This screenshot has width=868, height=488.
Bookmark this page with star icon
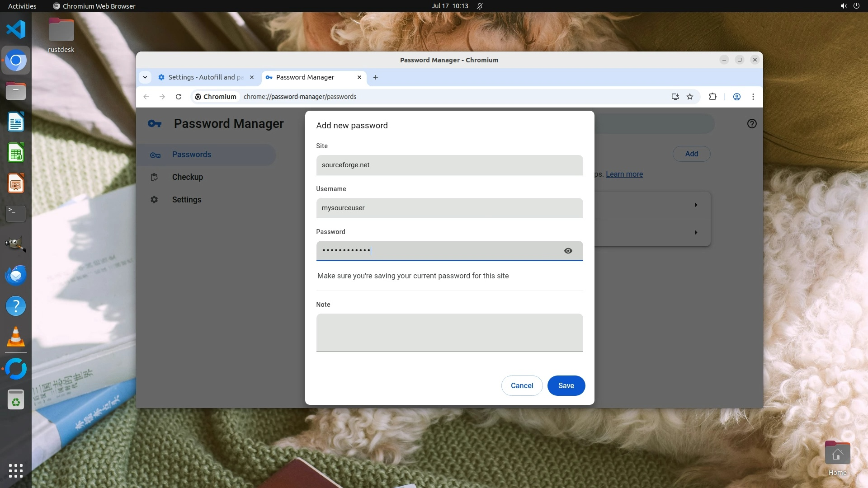(x=689, y=97)
